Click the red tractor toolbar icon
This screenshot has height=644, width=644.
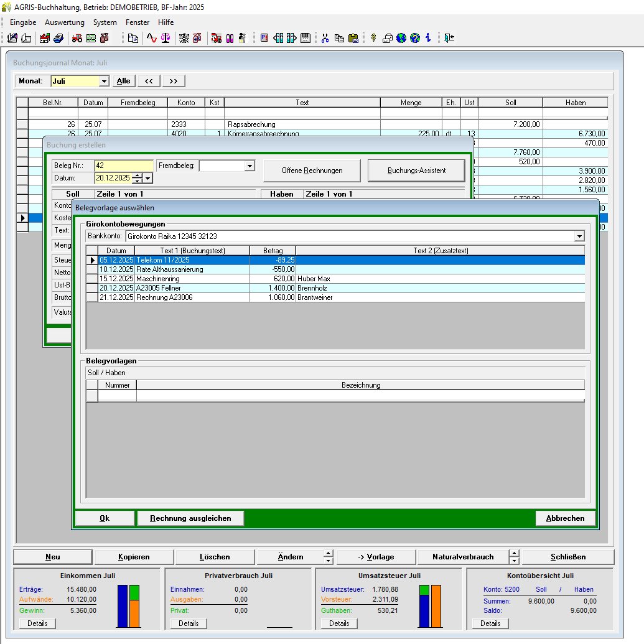(x=77, y=38)
